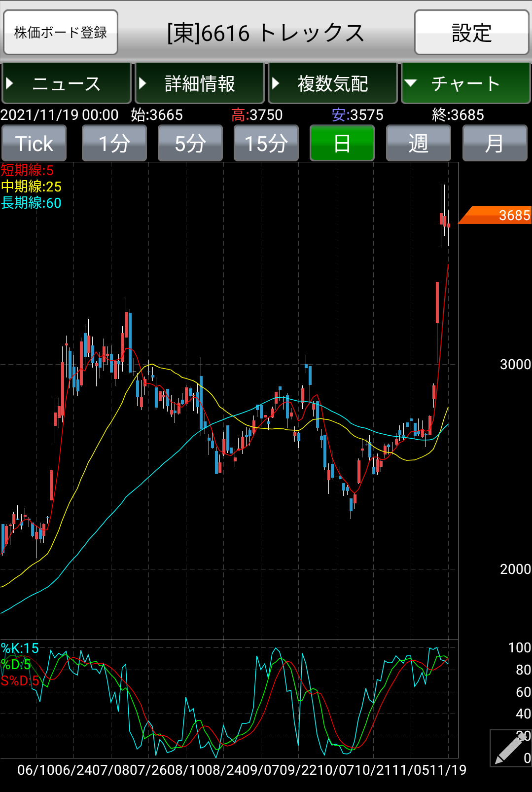Switch chart to 15分 interval
Screen dimensions: 532x792
266,143
